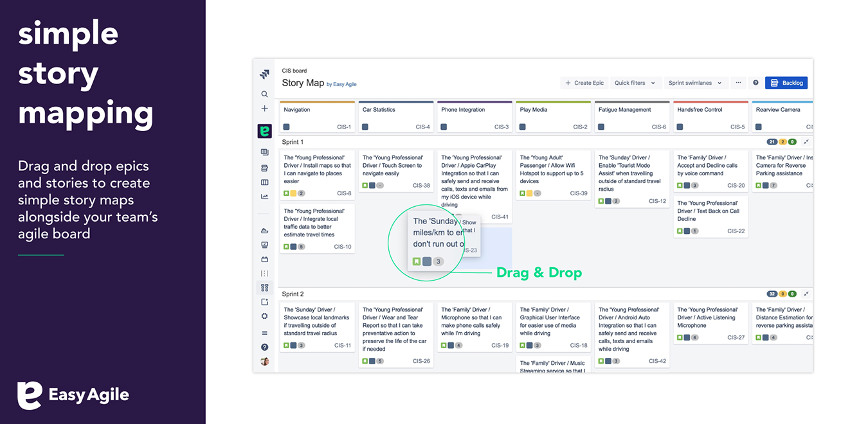Open story 'Enable Tourist Mode Assist' card
868x424 pixels.
[632, 179]
